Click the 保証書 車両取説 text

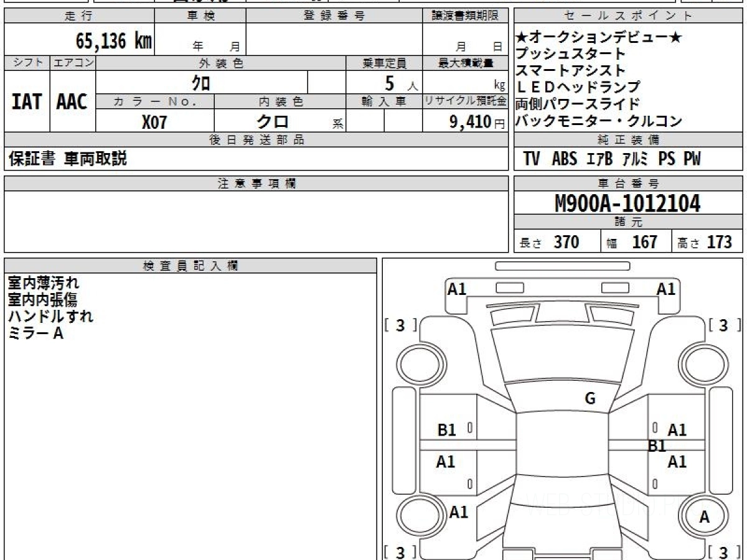pyautogui.click(x=68, y=159)
